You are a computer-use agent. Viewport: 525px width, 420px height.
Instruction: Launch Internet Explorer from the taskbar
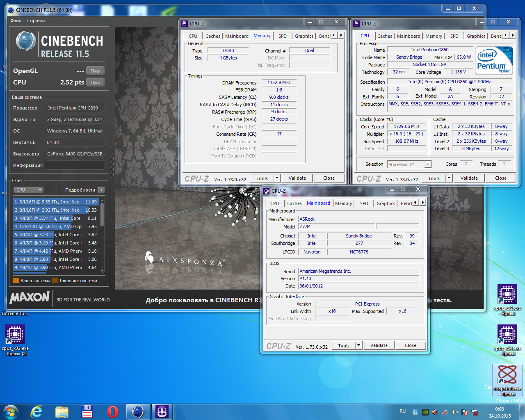37,411
